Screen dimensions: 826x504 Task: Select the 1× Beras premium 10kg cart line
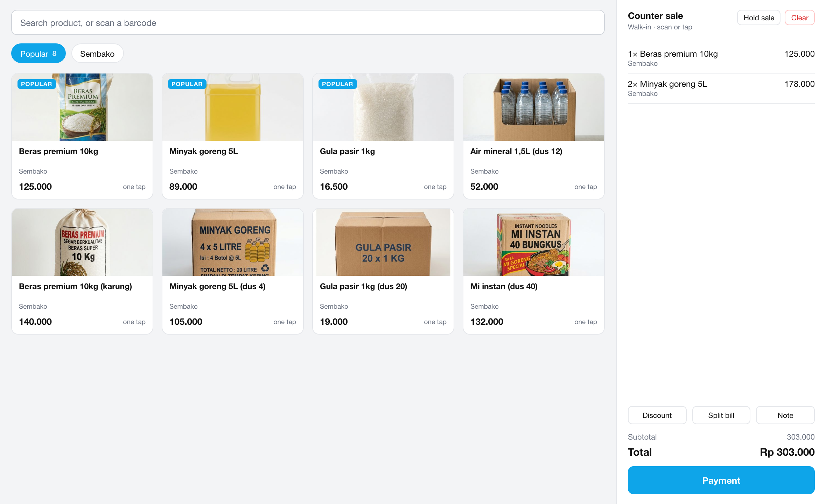pyautogui.click(x=721, y=58)
